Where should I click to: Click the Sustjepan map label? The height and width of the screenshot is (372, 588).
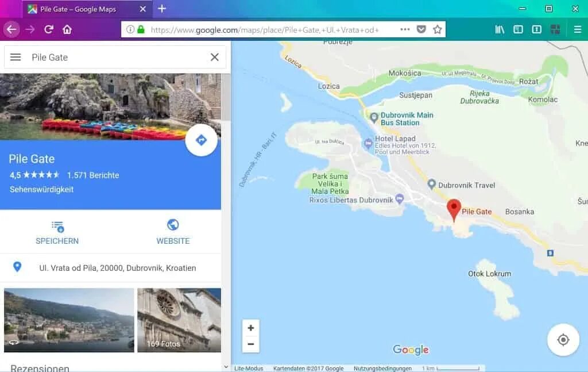point(416,95)
